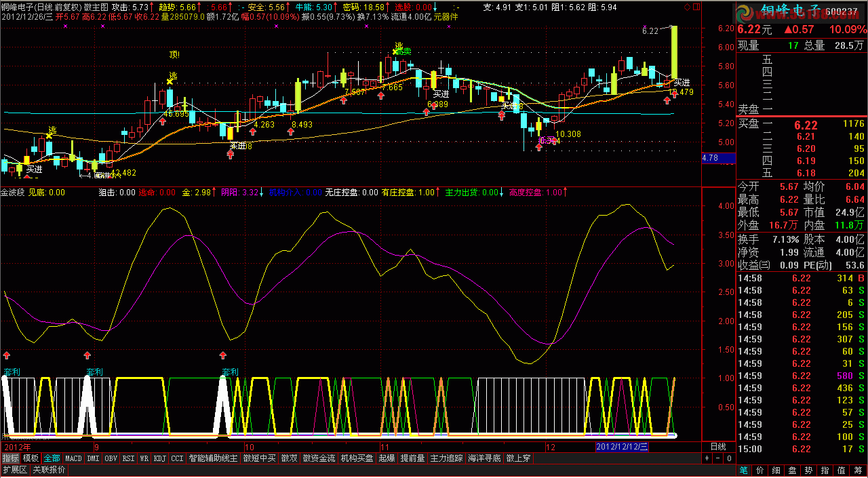Click bid price 6.21 row
The width and height of the screenshot is (868, 478).
pos(802,136)
